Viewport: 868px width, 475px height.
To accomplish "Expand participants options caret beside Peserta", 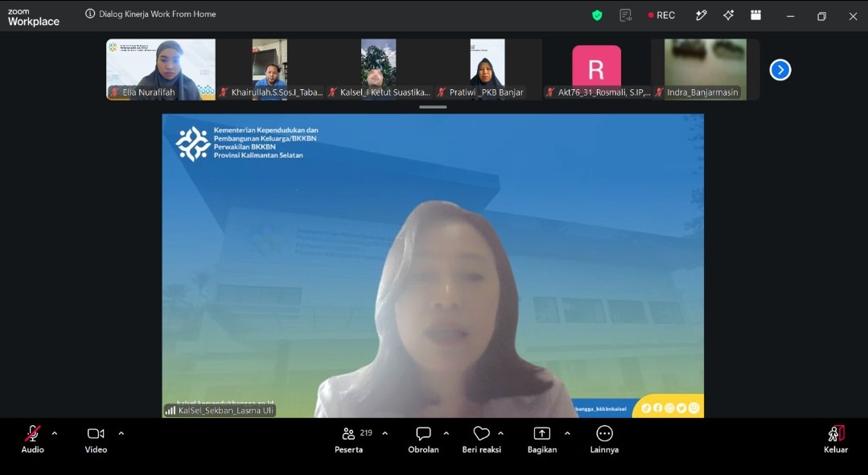I will pyautogui.click(x=385, y=433).
